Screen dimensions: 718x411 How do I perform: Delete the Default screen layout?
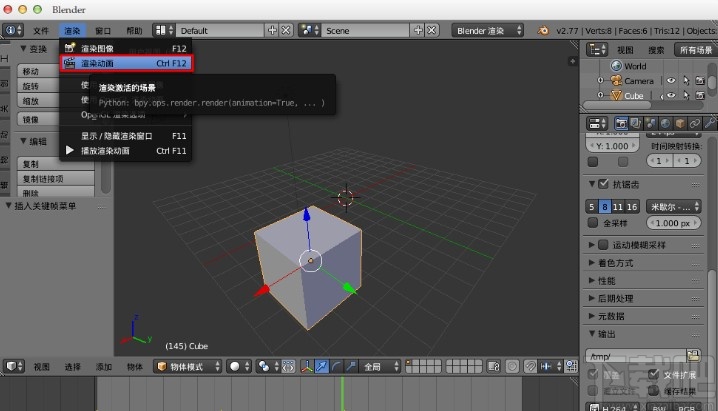coord(286,30)
